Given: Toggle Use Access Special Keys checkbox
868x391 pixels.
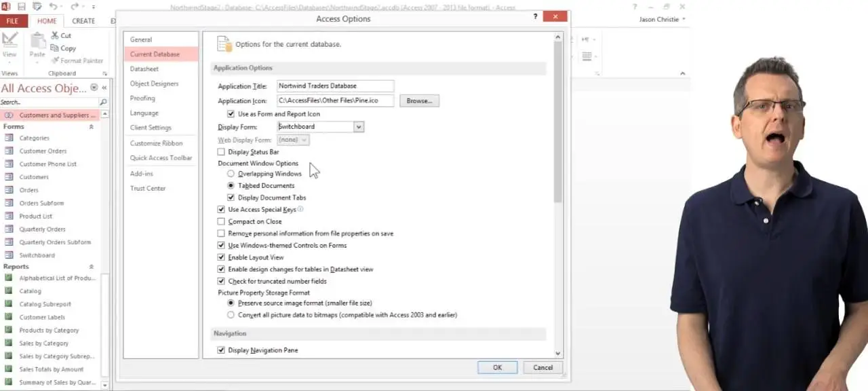Looking at the screenshot, I should [x=221, y=210].
